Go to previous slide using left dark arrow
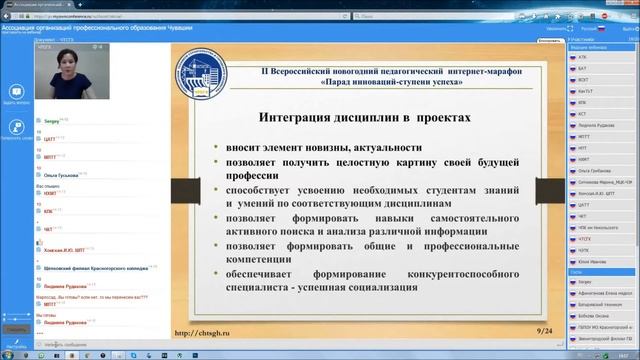640x360 pixels. (185, 191)
